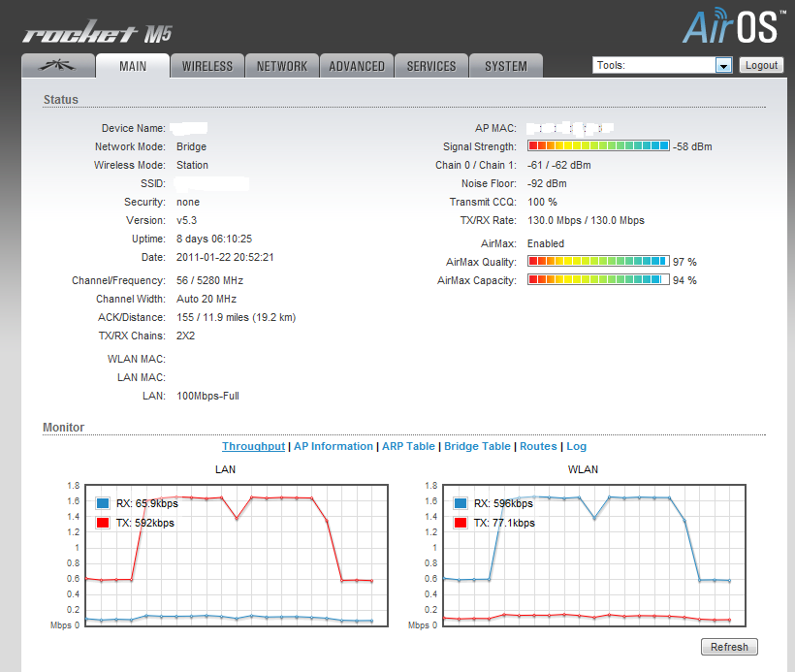Viewport: 795px width, 672px height.
Task: Show the ARP Table
Action: pyautogui.click(x=408, y=446)
